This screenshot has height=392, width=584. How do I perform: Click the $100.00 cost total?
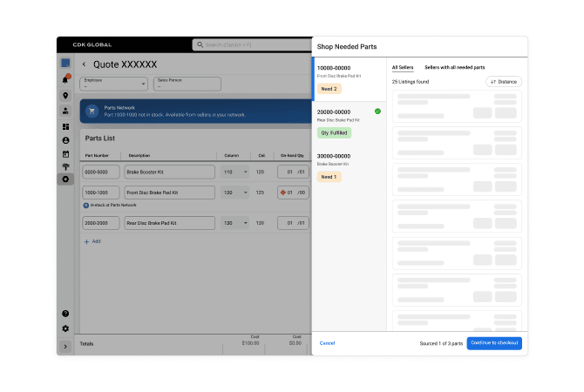(x=250, y=343)
